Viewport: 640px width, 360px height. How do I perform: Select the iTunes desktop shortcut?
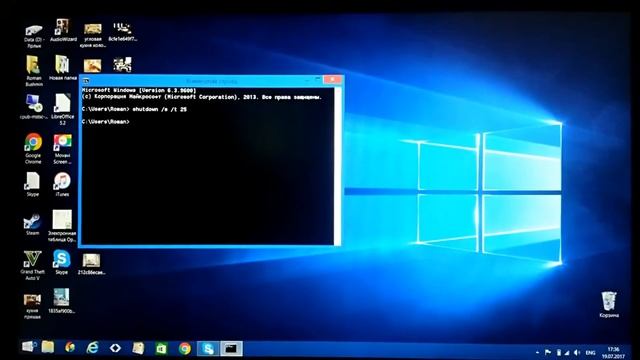62,184
